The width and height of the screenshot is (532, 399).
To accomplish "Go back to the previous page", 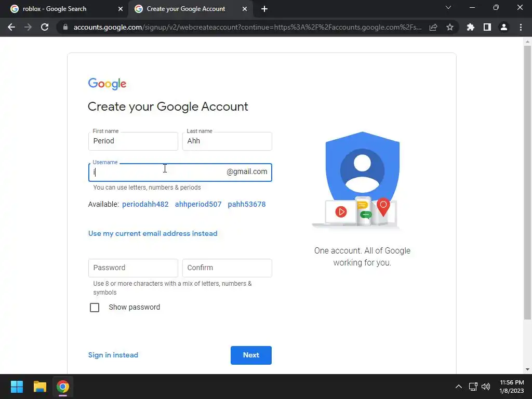I will (11, 27).
